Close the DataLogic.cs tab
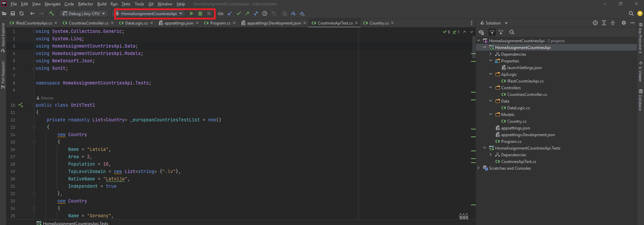This screenshot has width=644, height=225. [x=152, y=23]
